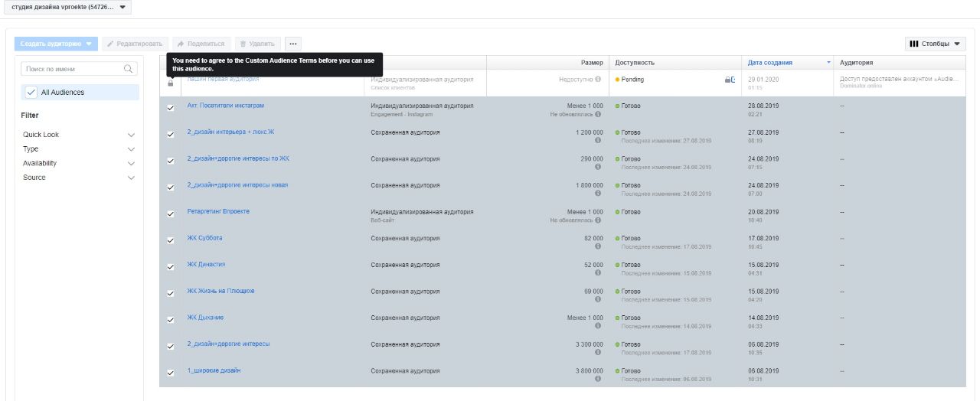Uncheck checkbox for 2_дизайн+дорогие интересы новая
This screenshot has height=401, width=980.
coord(171,187)
